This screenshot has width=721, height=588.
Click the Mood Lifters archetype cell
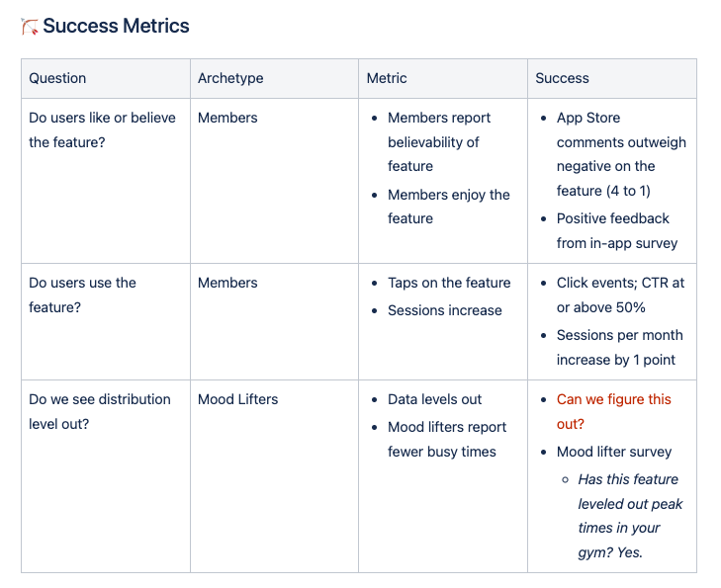coord(275,476)
